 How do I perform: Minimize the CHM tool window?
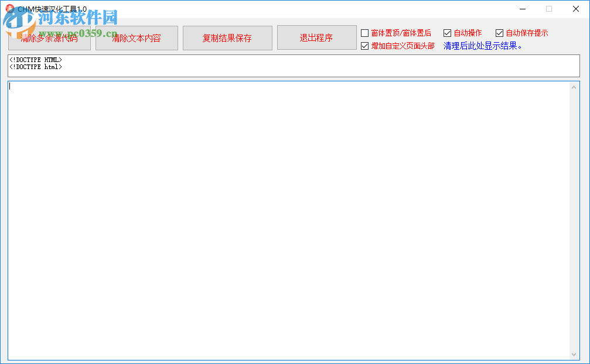pos(522,9)
